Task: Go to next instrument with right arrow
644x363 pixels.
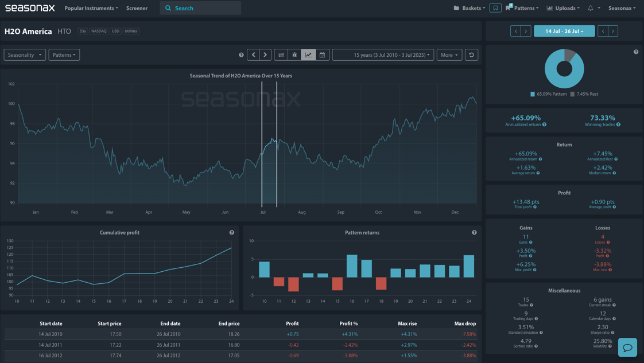Action: pyautogui.click(x=265, y=55)
